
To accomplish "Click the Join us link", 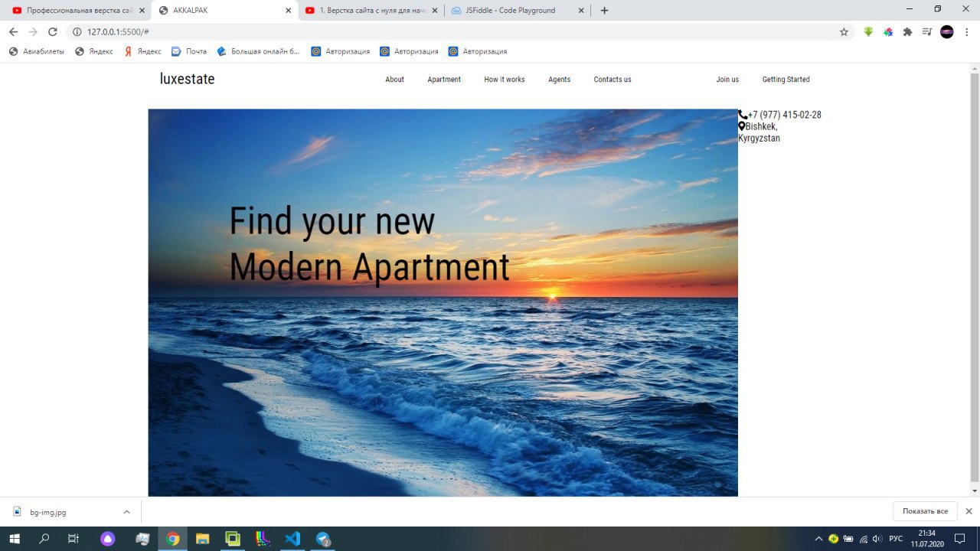I will pyautogui.click(x=727, y=80).
